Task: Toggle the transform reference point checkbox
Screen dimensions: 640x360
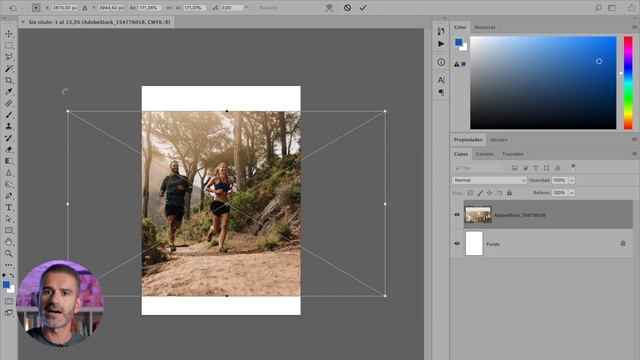Action: (36, 7)
